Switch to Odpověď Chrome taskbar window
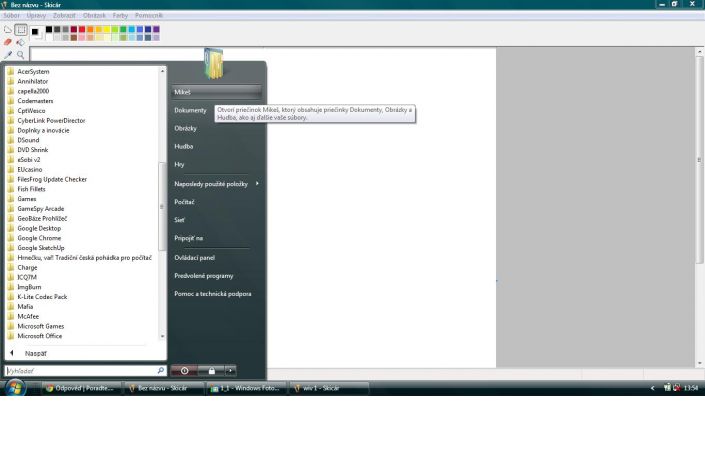 pos(82,388)
